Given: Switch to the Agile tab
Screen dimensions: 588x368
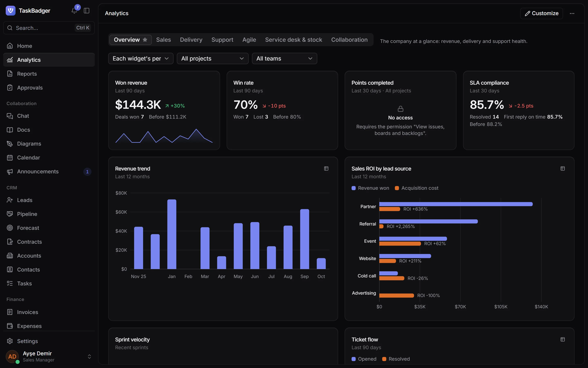Looking at the screenshot, I should 249,40.
